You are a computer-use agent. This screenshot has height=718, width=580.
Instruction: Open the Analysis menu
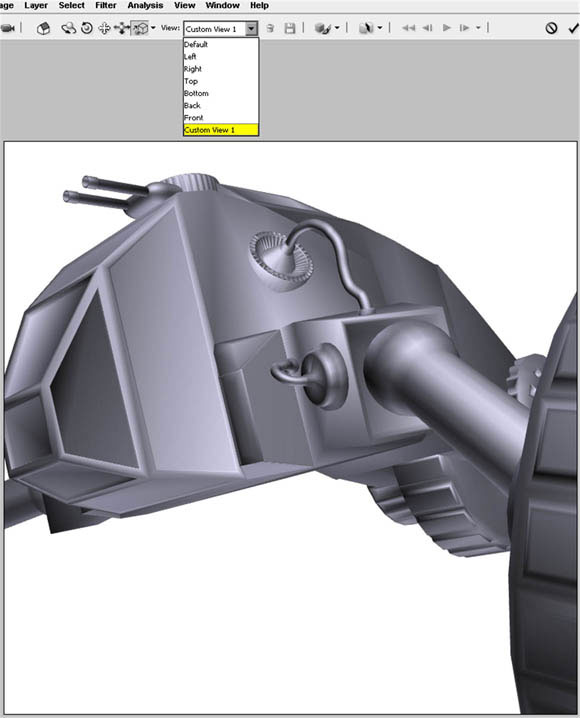145,5
